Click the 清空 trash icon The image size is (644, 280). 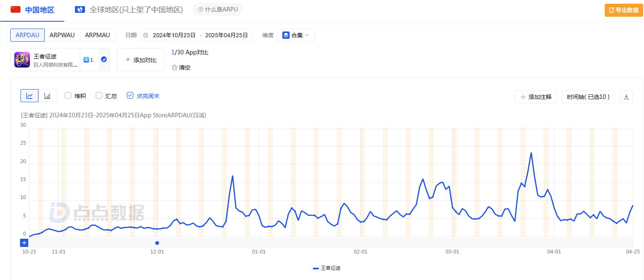point(174,67)
